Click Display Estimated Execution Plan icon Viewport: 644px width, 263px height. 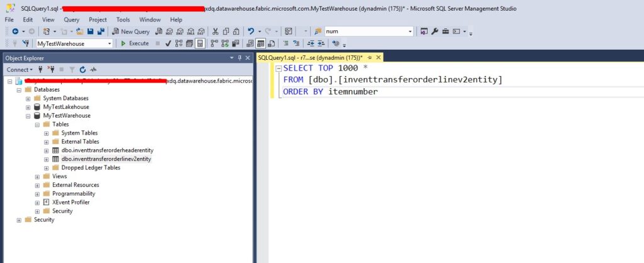point(179,43)
